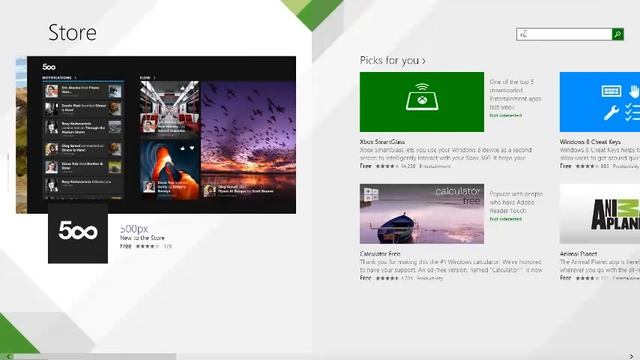The height and width of the screenshot is (360, 640).
Task: Mark Xbox SmartGlass as Not interested
Action: 506,116
